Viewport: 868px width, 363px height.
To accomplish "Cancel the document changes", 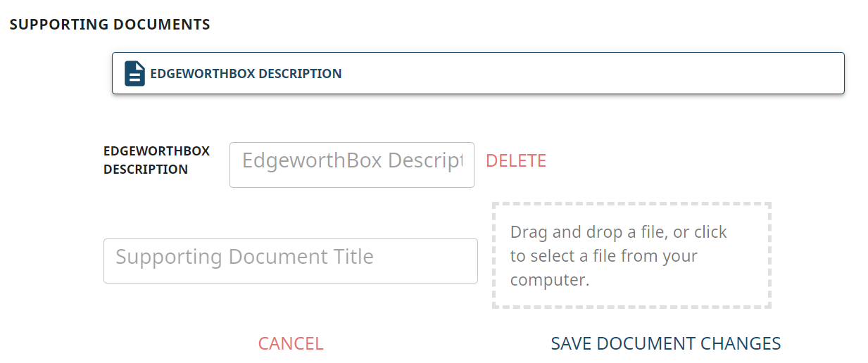I will 291,343.
